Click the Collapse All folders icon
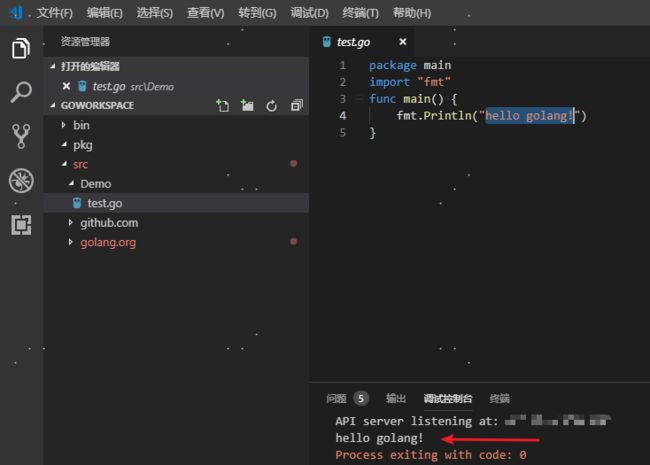 point(296,106)
